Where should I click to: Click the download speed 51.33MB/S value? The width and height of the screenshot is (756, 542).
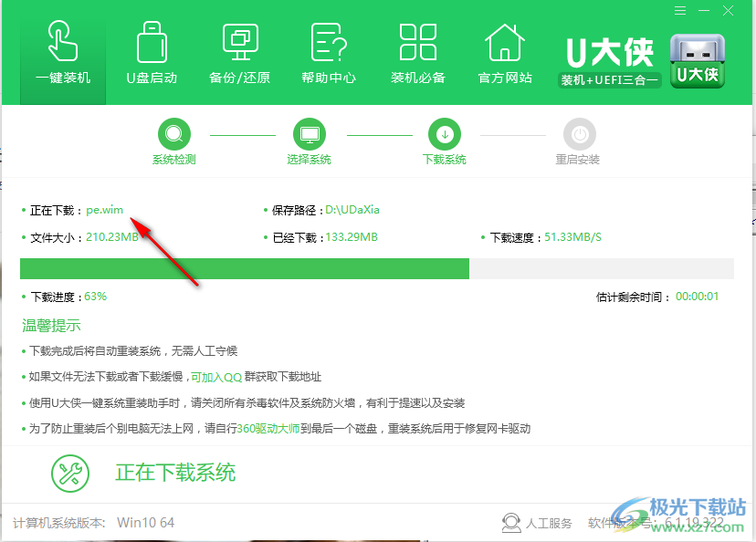(x=572, y=237)
